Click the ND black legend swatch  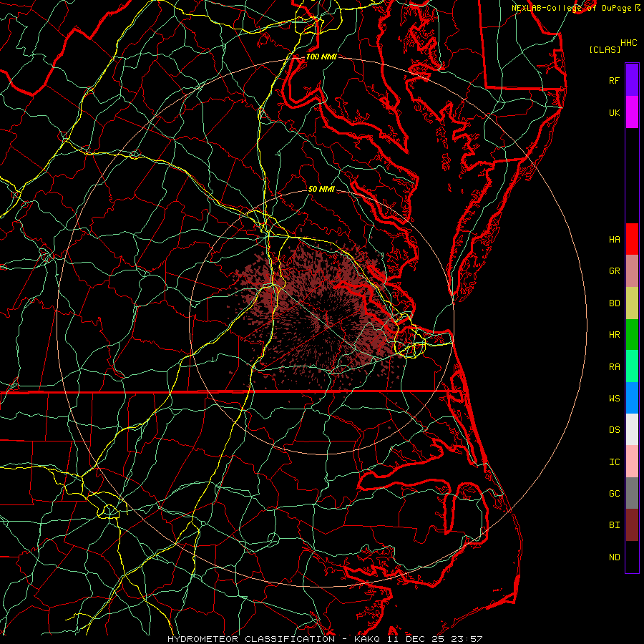click(x=632, y=557)
